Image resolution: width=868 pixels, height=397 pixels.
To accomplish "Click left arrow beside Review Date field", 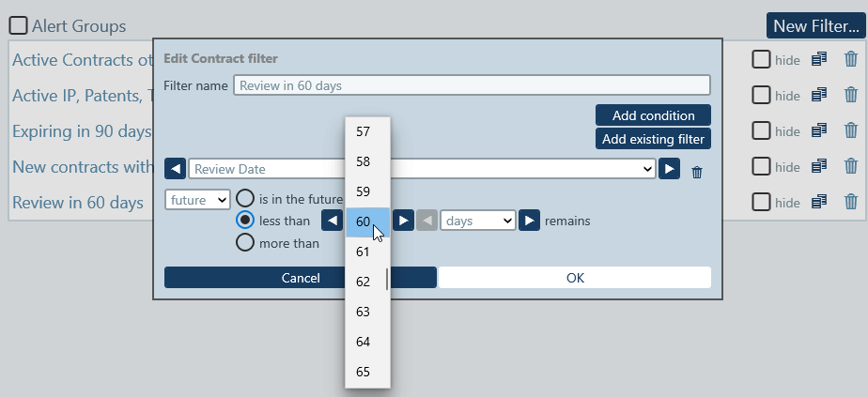I will tap(175, 169).
